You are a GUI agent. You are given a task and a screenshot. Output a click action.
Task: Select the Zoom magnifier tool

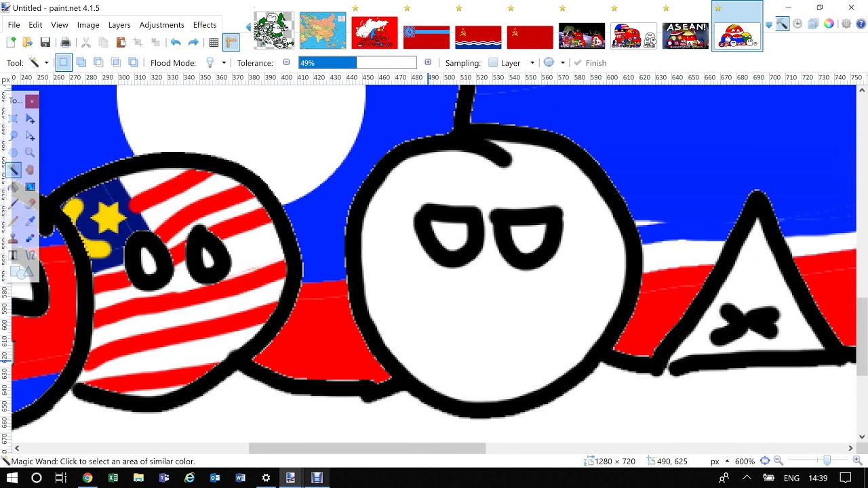coord(30,152)
